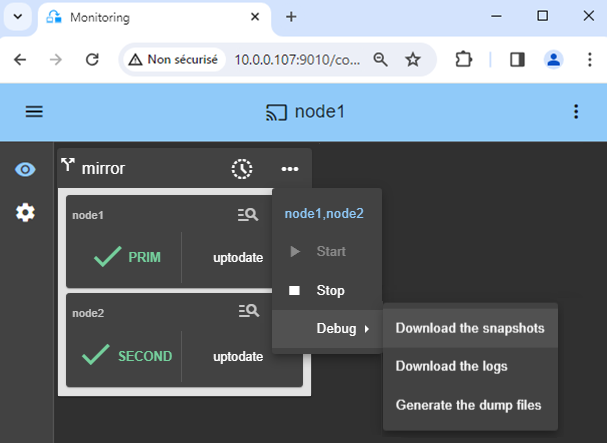Select Generate the dump files
Screen dimensions: 607x443
(468, 405)
